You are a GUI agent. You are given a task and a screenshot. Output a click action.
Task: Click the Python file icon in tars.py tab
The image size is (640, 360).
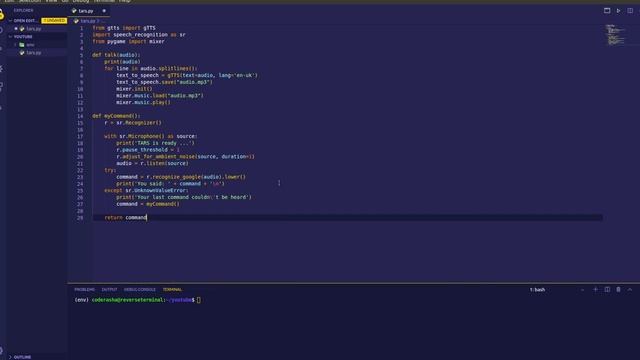click(x=74, y=11)
